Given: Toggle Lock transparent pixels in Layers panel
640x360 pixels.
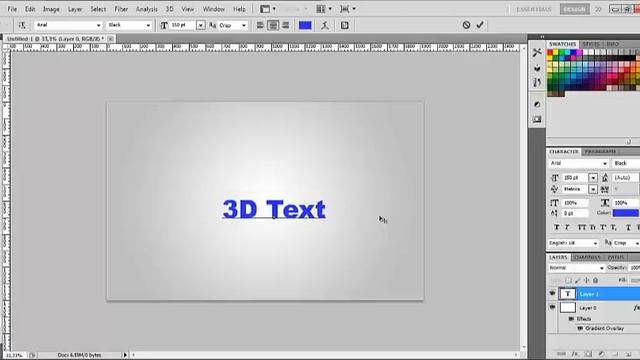Looking at the screenshot, I should [x=568, y=280].
